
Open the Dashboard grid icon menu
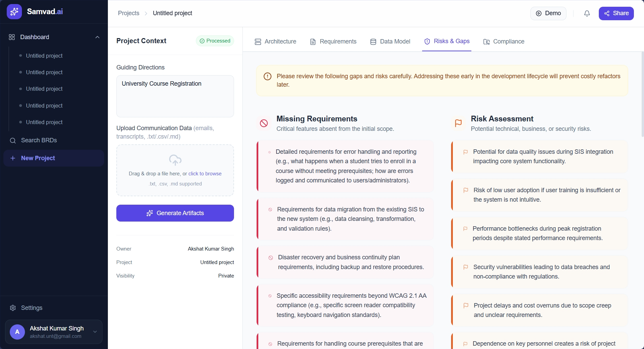pyautogui.click(x=11, y=37)
